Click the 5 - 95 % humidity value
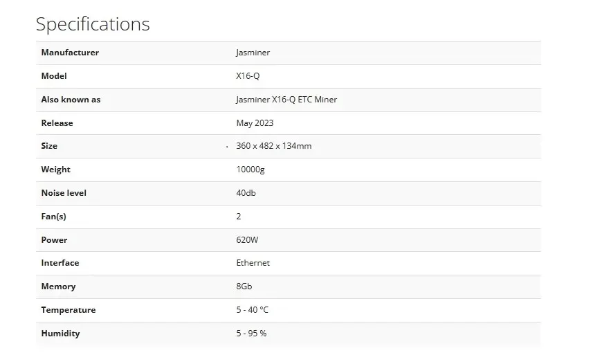This screenshot has width=611, height=364. point(251,334)
